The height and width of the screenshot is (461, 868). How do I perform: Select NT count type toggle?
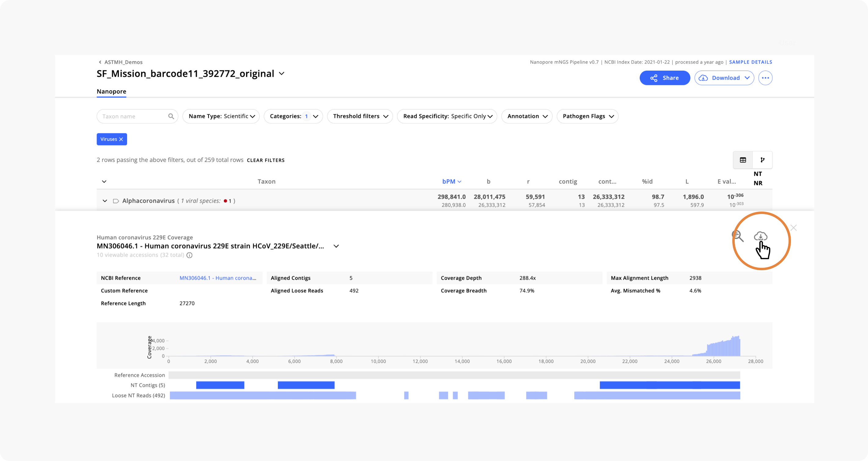pyautogui.click(x=757, y=174)
